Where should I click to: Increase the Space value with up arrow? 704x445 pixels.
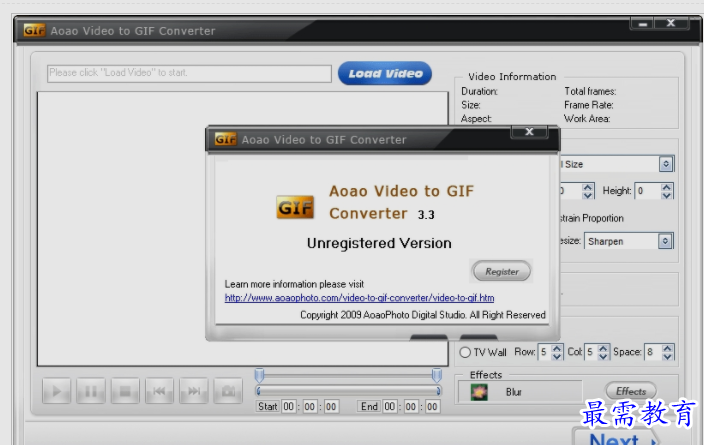668,348
